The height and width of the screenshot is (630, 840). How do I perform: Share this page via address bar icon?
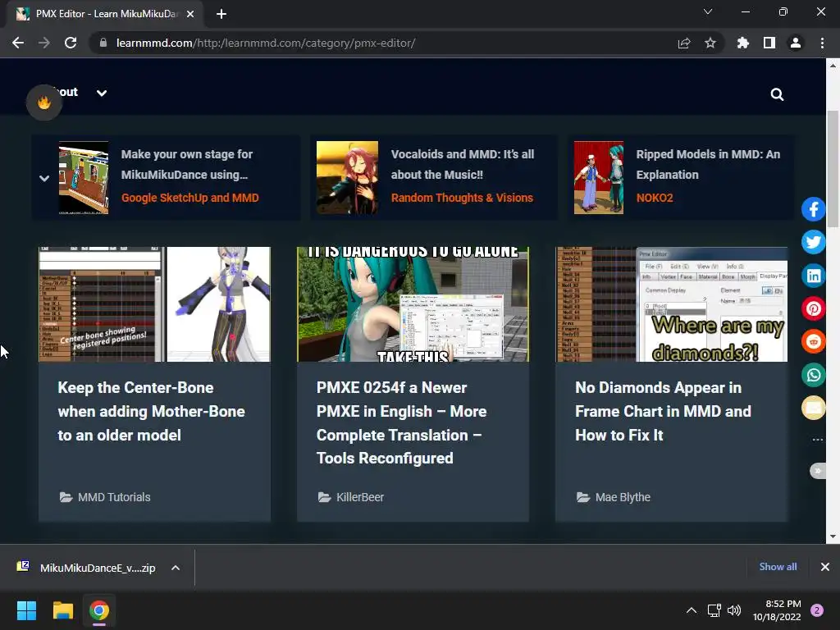click(x=684, y=43)
